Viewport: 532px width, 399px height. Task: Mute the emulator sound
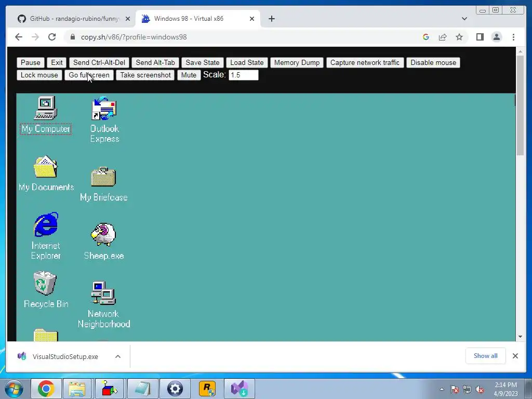(x=189, y=75)
